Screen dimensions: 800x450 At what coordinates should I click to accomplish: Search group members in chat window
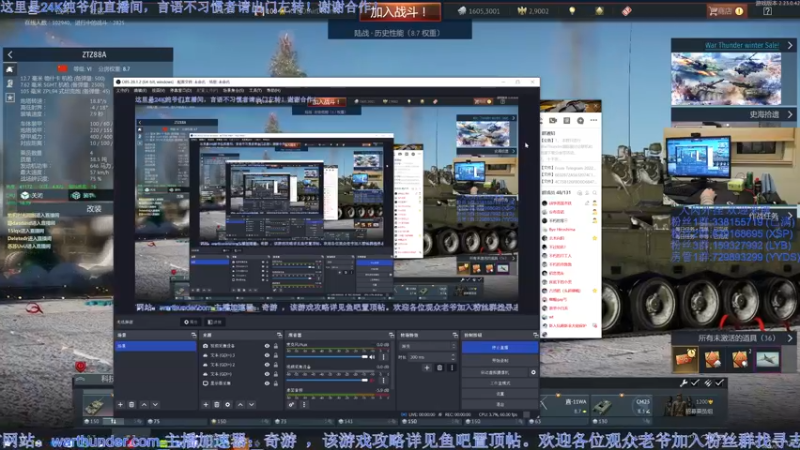point(594,193)
